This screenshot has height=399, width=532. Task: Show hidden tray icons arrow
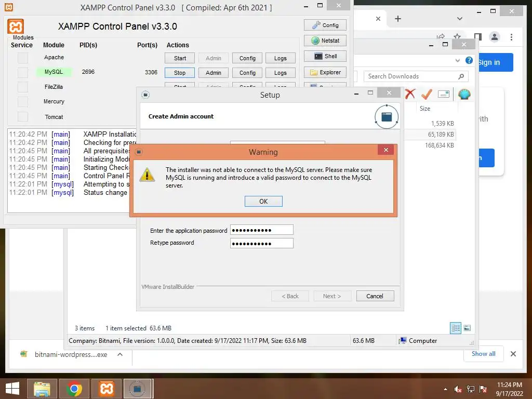click(445, 389)
